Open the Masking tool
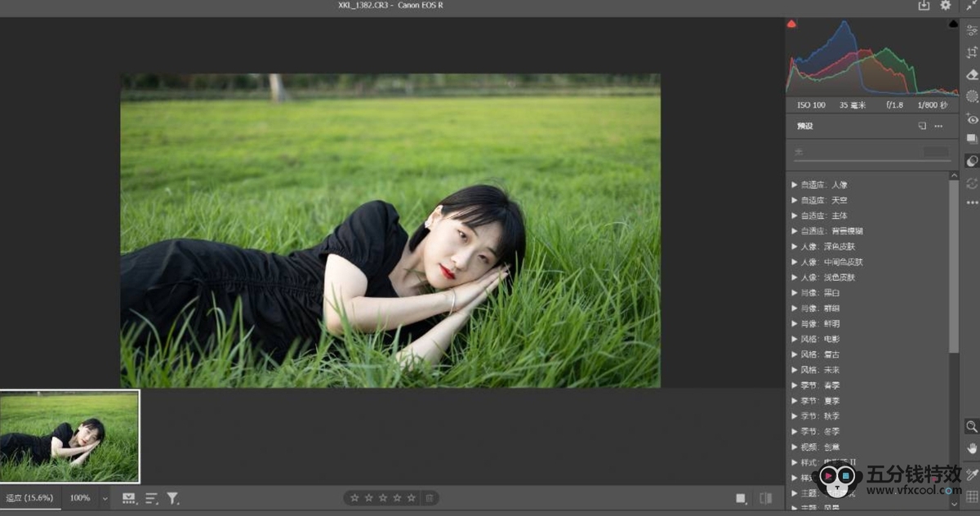Screen dimensions: 980x516 (972, 96)
